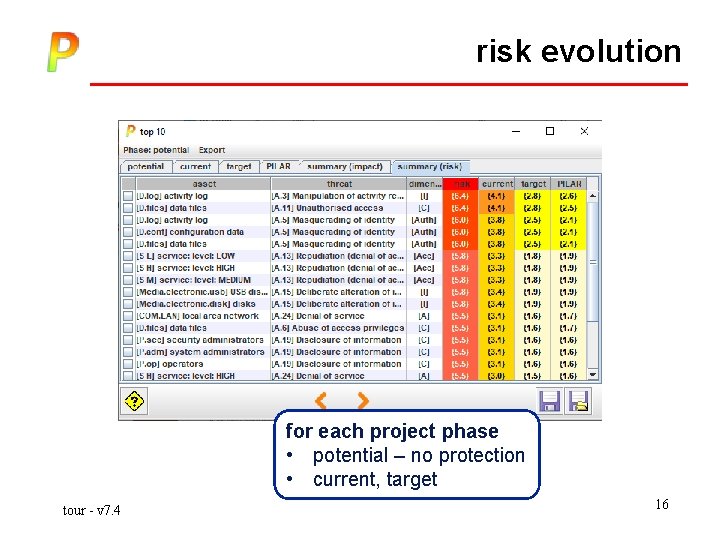Click the table scrollbar up arrow
The image size is (720, 540).
click(x=593, y=196)
